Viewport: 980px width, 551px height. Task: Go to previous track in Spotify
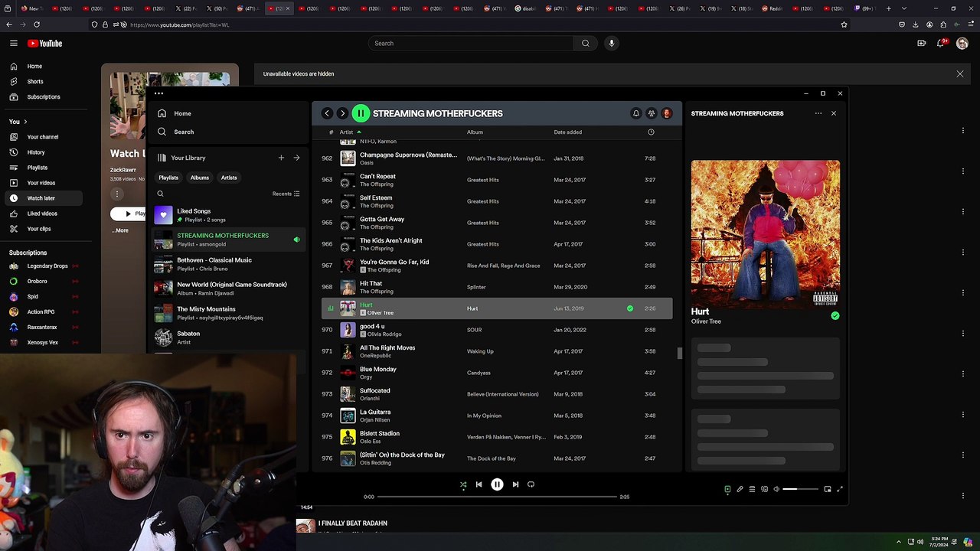point(479,484)
